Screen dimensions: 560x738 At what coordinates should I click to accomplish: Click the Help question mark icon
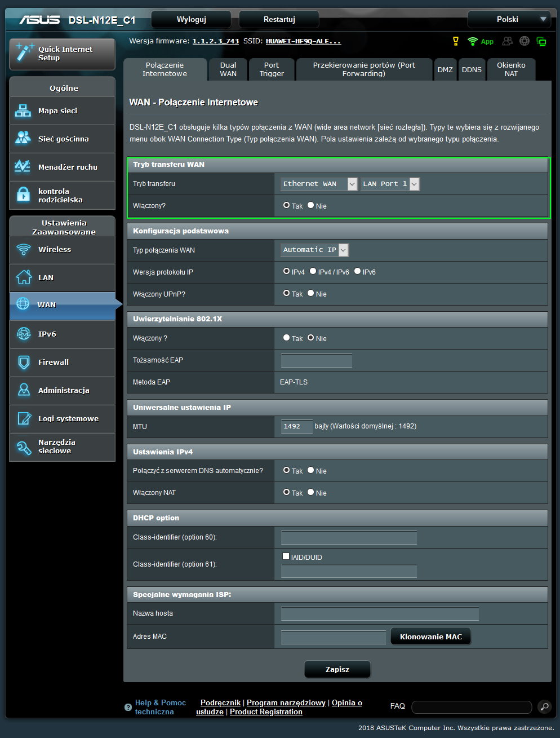click(128, 707)
